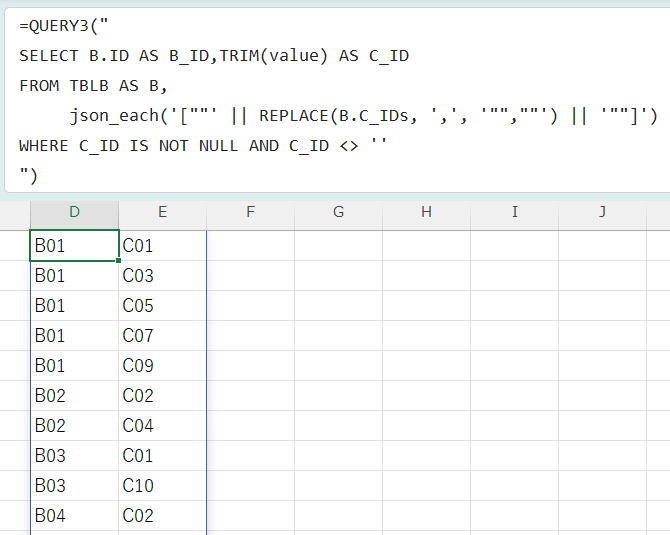
Task: Select the cell containing C05
Action: pyautogui.click(x=162, y=306)
